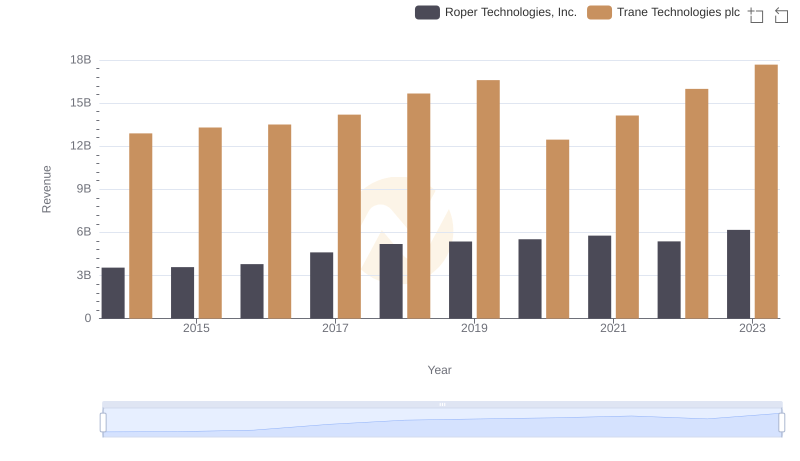Click the x-axis label 2017
Image resolution: width=800 pixels, height=461 pixels.
[x=335, y=328]
